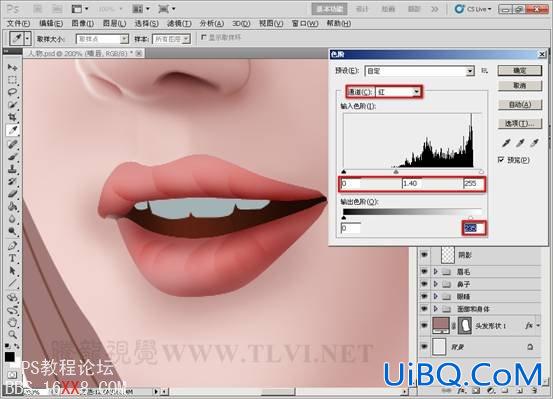
Task: Click the 取消 cancel button
Action: [519, 86]
